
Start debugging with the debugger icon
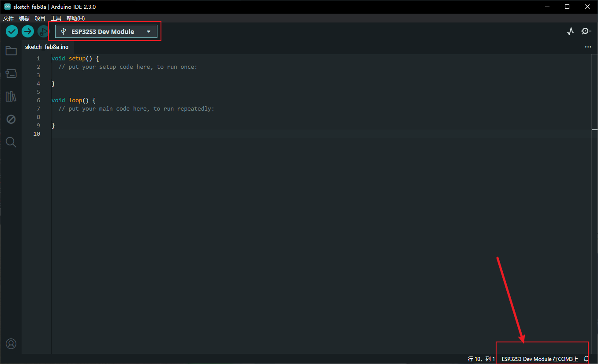point(43,31)
